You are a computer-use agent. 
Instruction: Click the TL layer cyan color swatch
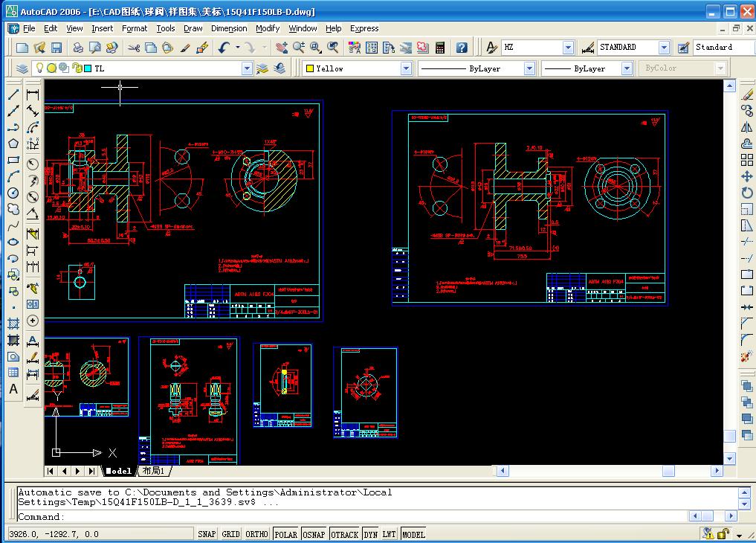(x=88, y=68)
